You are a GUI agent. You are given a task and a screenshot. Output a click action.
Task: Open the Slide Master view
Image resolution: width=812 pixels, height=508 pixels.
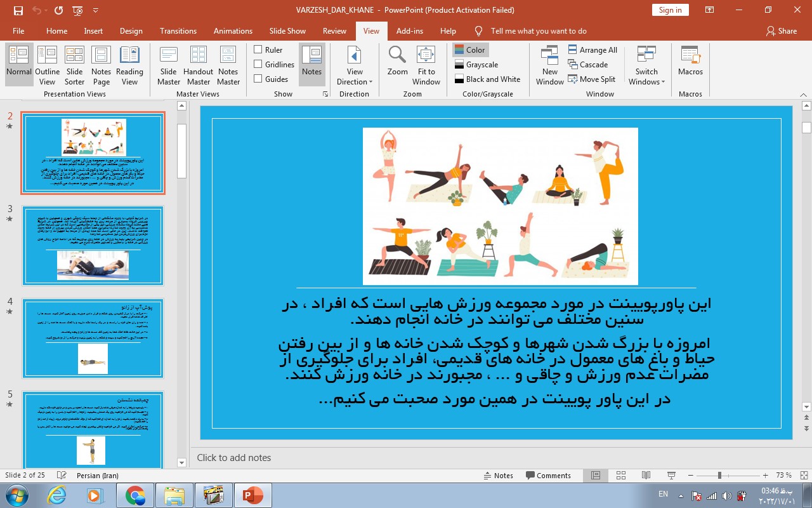coord(169,65)
